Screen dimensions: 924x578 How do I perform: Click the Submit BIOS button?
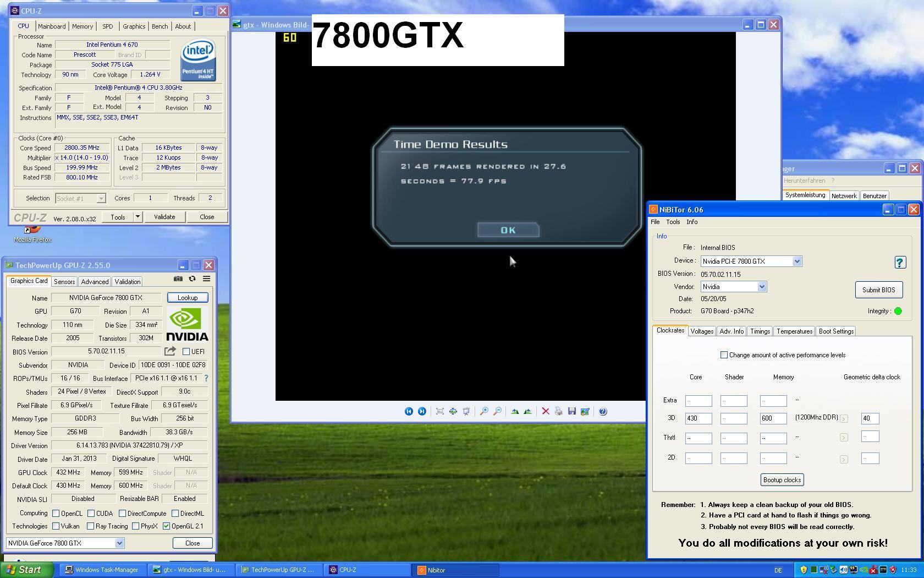pos(878,290)
